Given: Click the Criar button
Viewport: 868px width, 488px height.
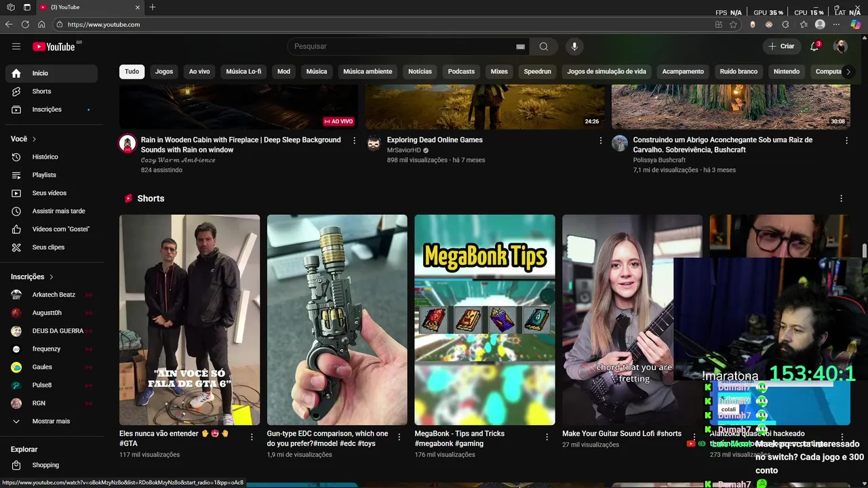Looking at the screenshot, I should tap(781, 46).
